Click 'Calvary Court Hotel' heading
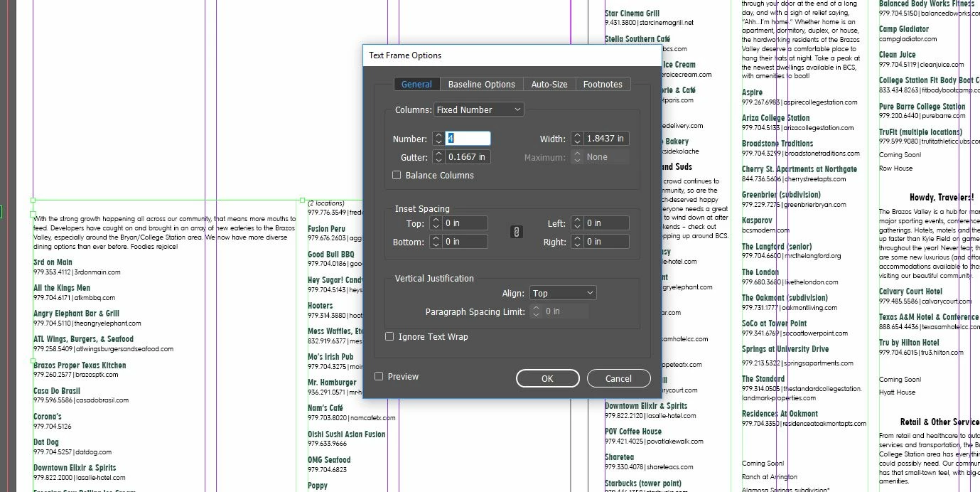The width and height of the screenshot is (980, 492). [911, 292]
